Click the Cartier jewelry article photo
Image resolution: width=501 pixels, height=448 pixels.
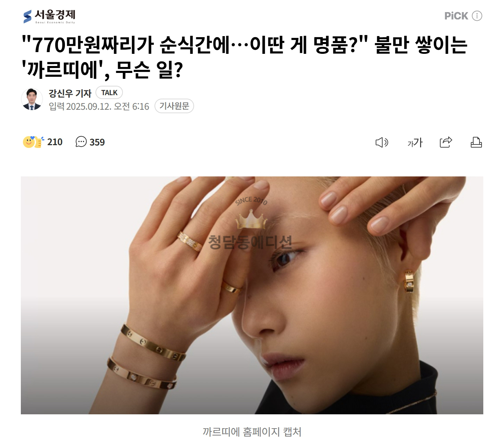[252, 295]
